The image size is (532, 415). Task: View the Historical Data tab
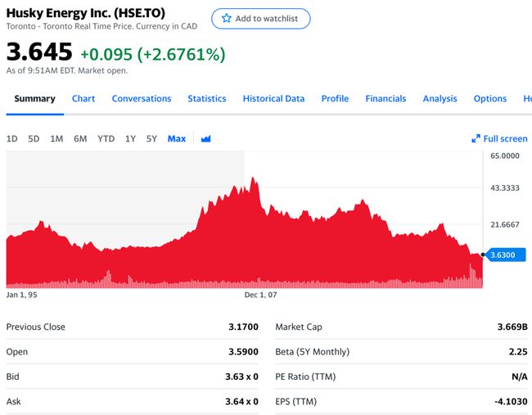(x=273, y=98)
